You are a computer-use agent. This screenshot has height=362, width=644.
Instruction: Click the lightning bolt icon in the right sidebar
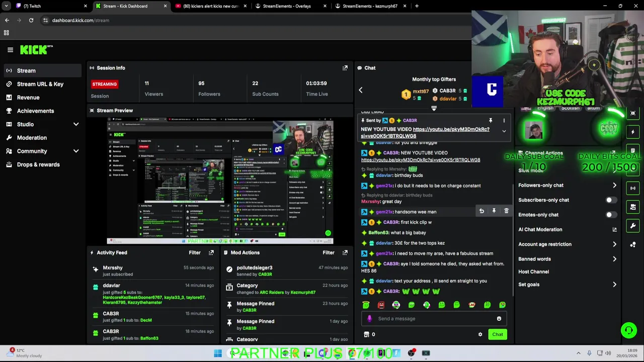point(633,132)
